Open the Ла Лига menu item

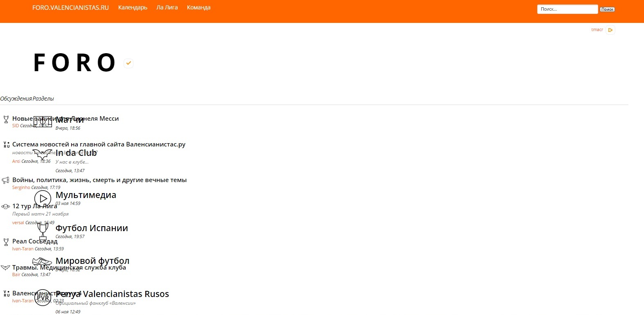tap(167, 7)
